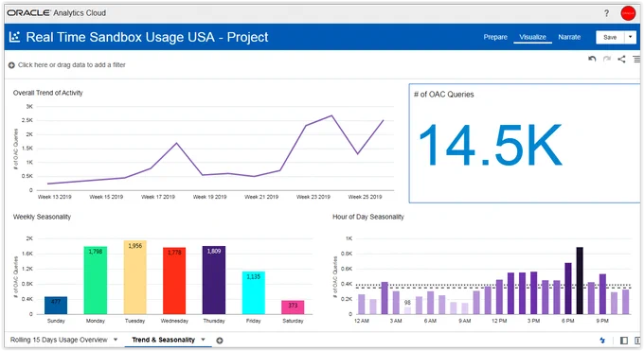This screenshot has height=351, width=644.
Task: Click the Wednesday red bar labeled 1,778
Action: (x=174, y=280)
